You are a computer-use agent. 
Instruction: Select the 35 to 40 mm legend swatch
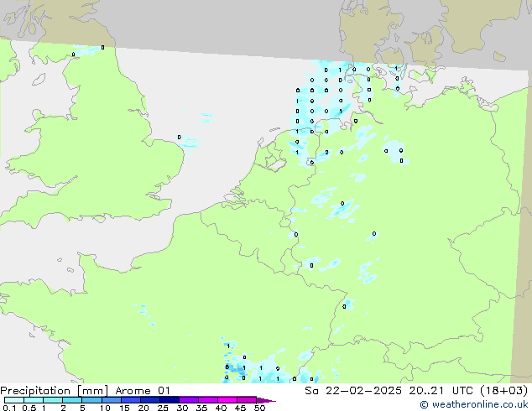(x=208, y=400)
